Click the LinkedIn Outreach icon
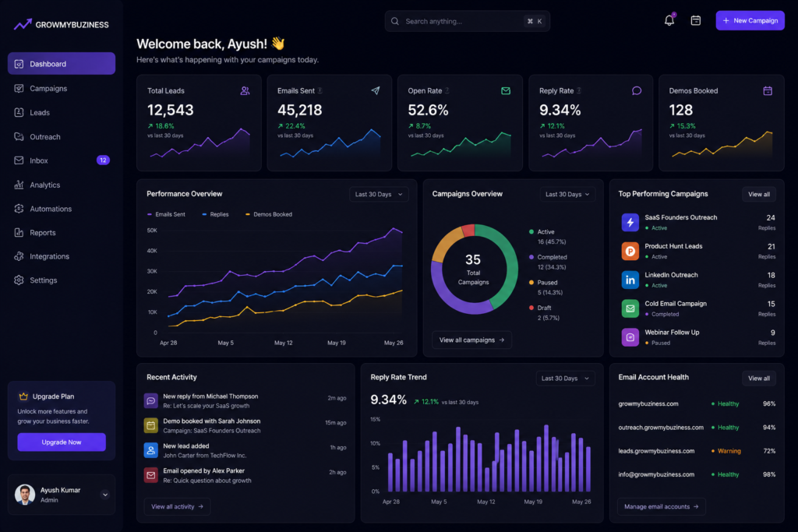 tap(630, 280)
